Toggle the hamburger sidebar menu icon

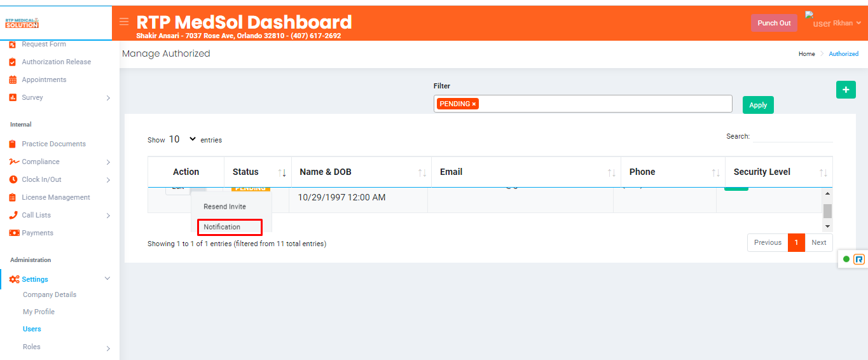(124, 22)
